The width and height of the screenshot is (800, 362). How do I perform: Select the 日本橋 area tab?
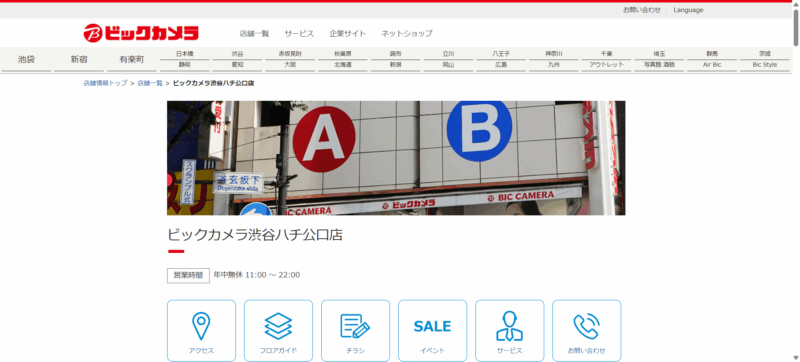(185, 54)
